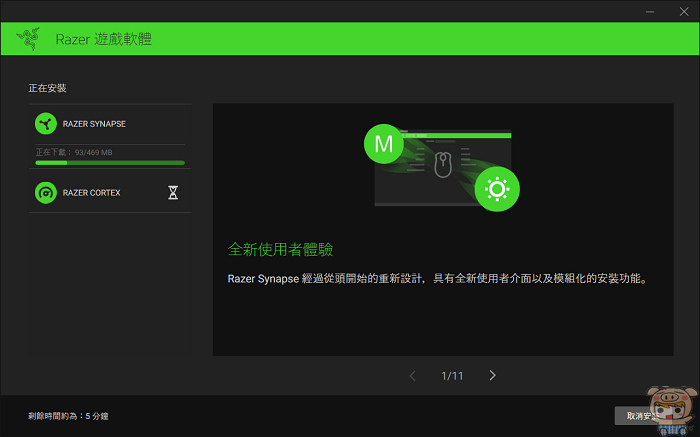
Task: Click the 正在下載: 93/469 MB status text
Action: coord(74,152)
